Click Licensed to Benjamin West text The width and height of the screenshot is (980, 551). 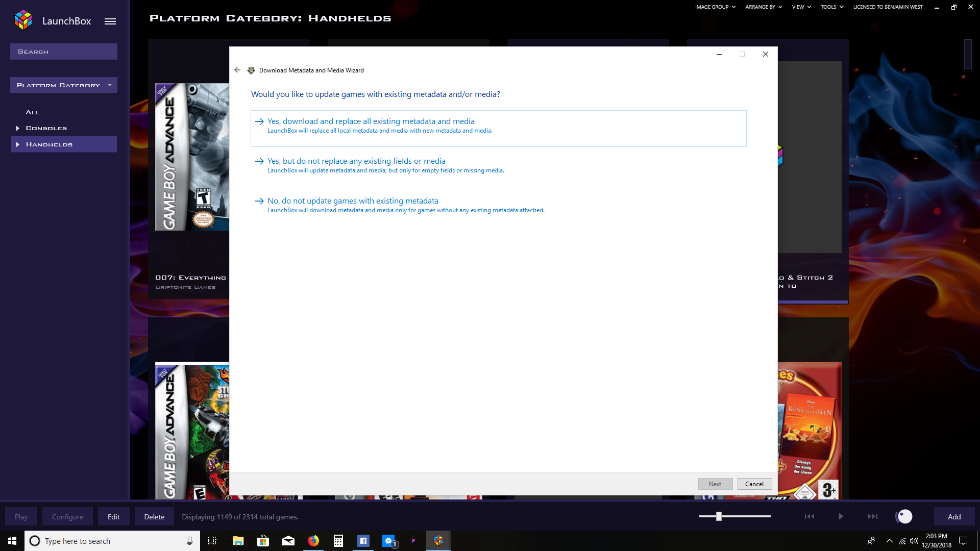point(888,7)
